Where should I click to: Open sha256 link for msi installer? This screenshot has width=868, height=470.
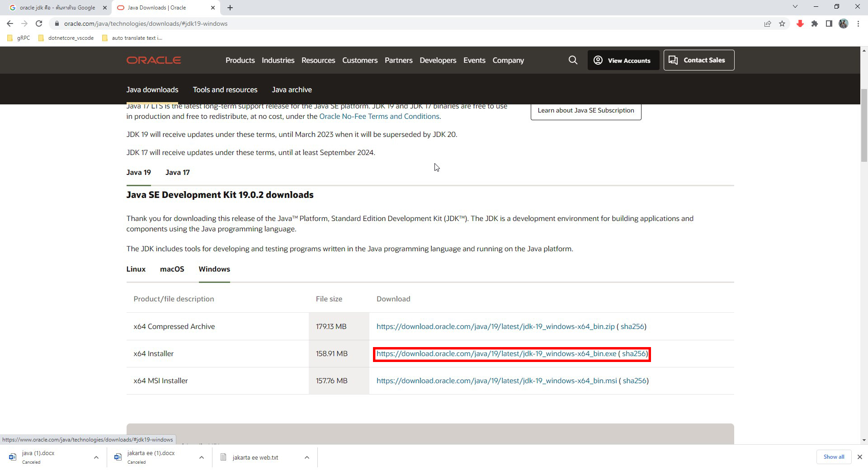(x=635, y=381)
